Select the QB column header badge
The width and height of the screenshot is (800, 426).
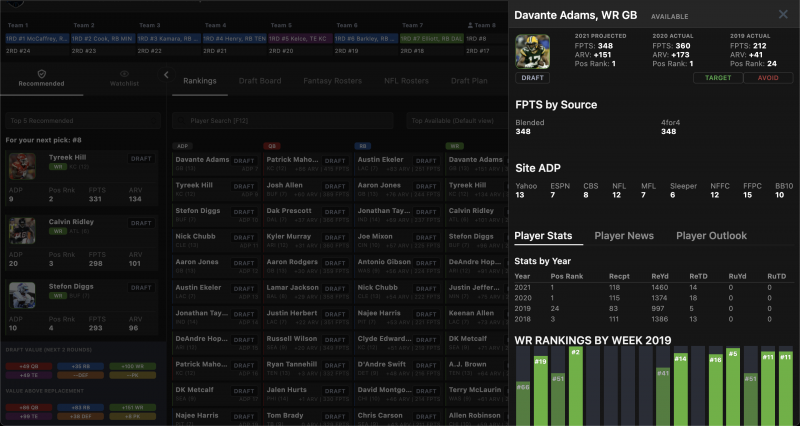click(x=272, y=146)
